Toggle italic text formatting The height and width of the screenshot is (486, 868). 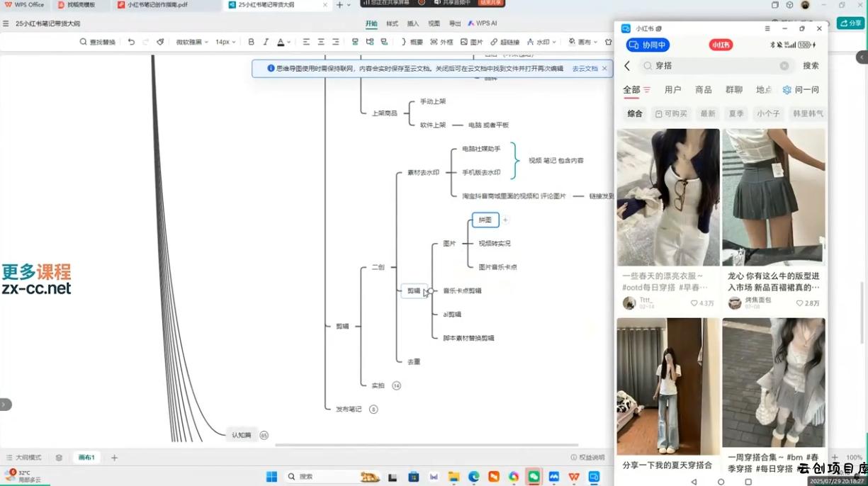pos(266,42)
